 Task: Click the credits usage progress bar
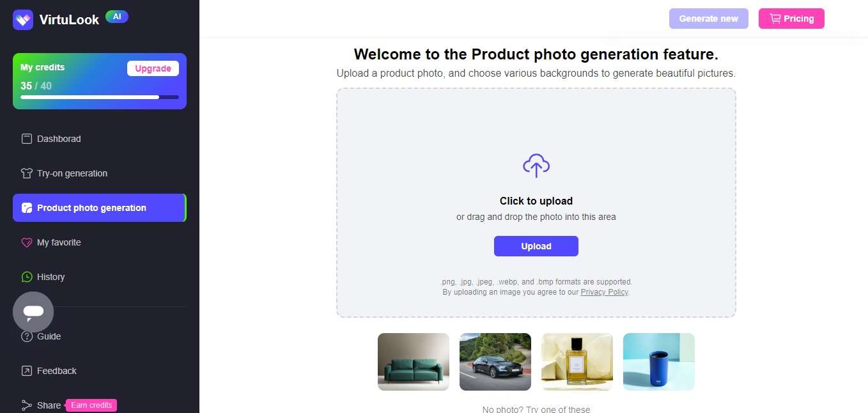coord(100,97)
